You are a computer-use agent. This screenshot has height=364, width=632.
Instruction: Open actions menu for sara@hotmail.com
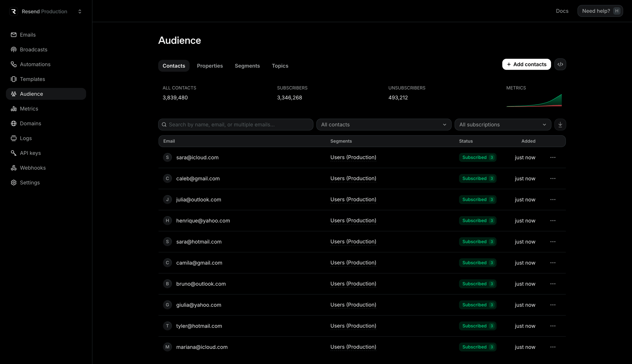click(x=553, y=242)
